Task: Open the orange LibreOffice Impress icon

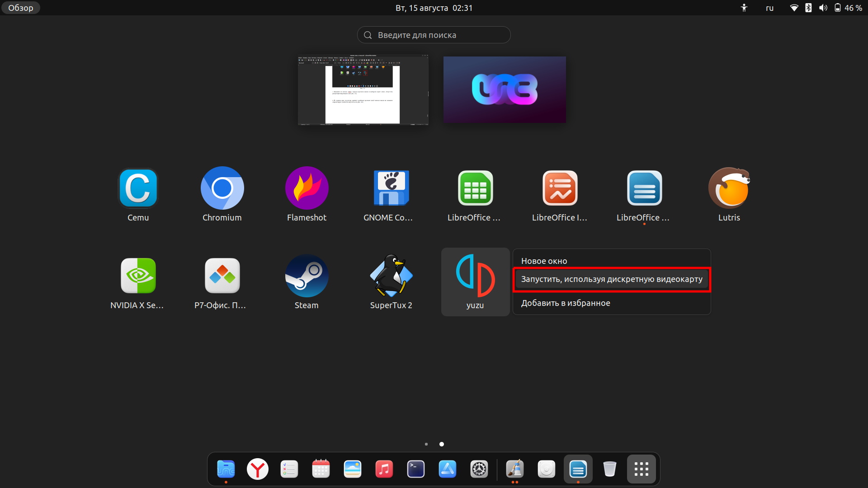Action: point(560,188)
